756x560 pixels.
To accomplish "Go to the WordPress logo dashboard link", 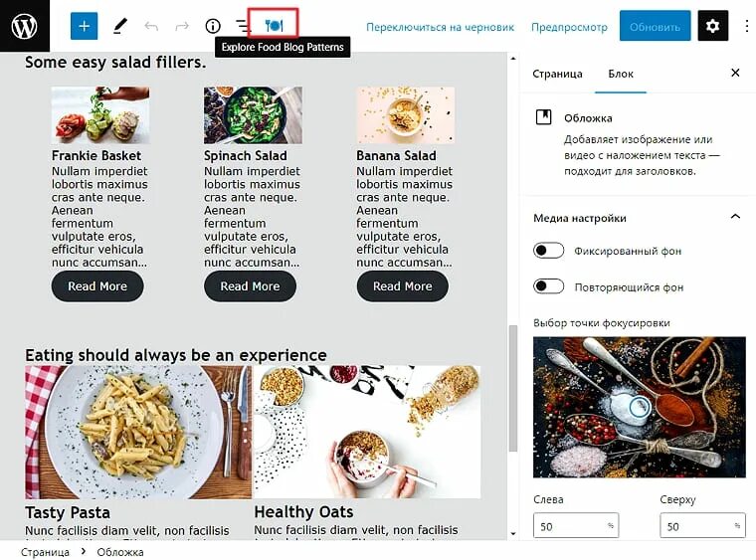I will tap(25, 26).
